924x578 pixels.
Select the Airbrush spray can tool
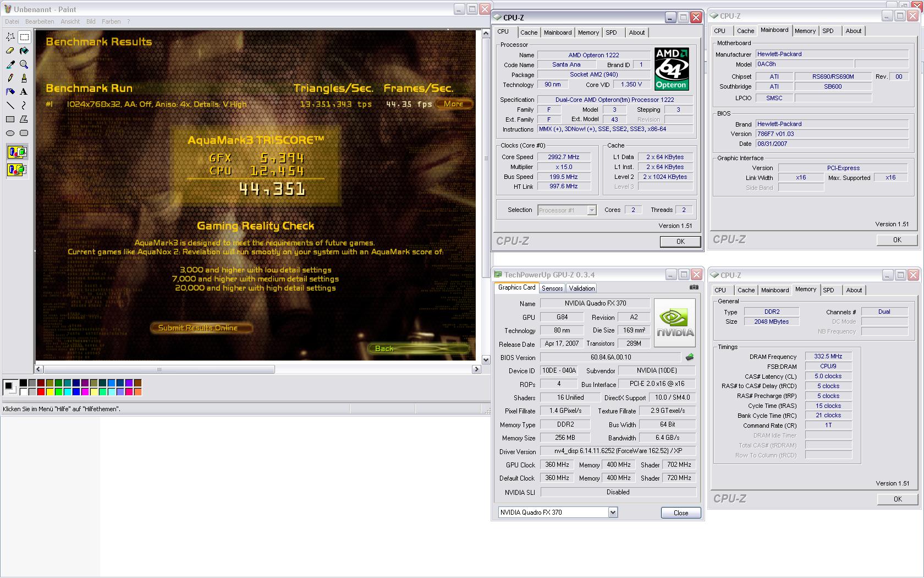click(10, 92)
